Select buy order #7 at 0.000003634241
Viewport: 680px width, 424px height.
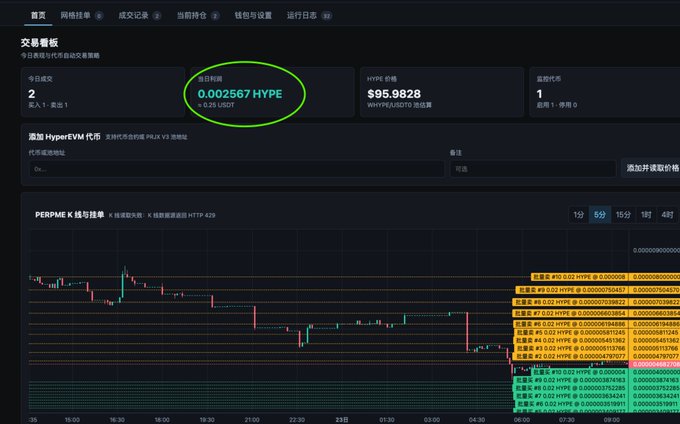[x=570, y=396]
